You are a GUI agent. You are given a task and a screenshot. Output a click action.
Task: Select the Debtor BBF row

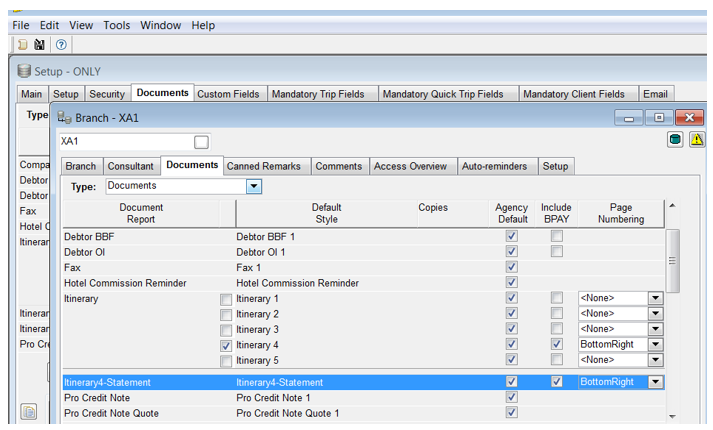click(x=363, y=236)
